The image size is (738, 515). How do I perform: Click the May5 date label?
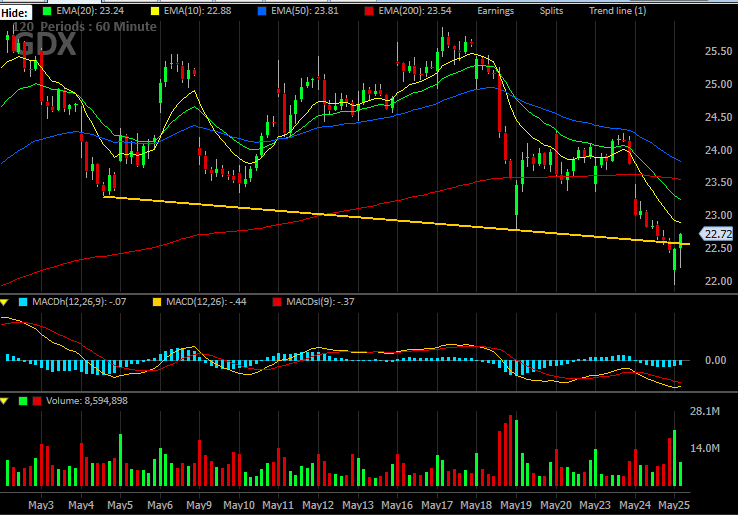coord(120,505)
